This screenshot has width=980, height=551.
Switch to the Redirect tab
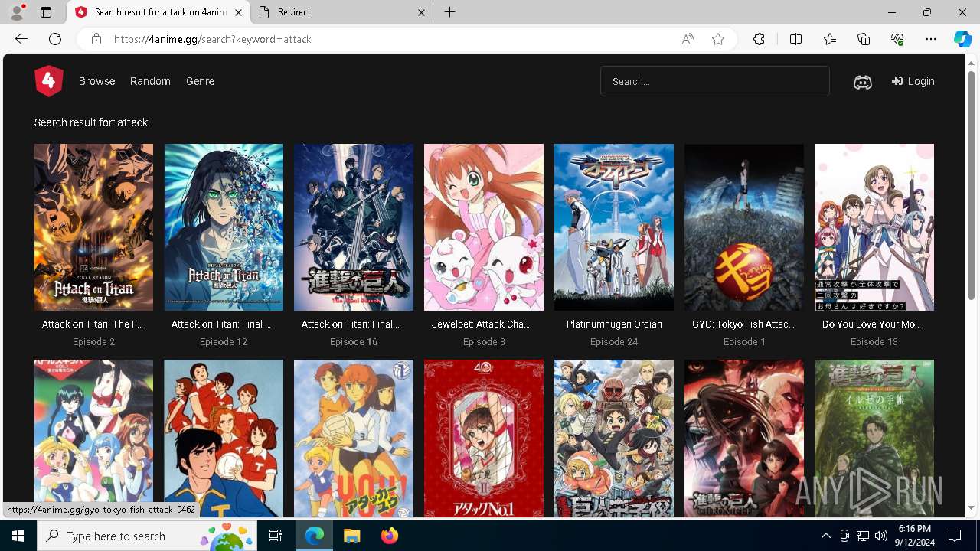(x=341, y=12)
